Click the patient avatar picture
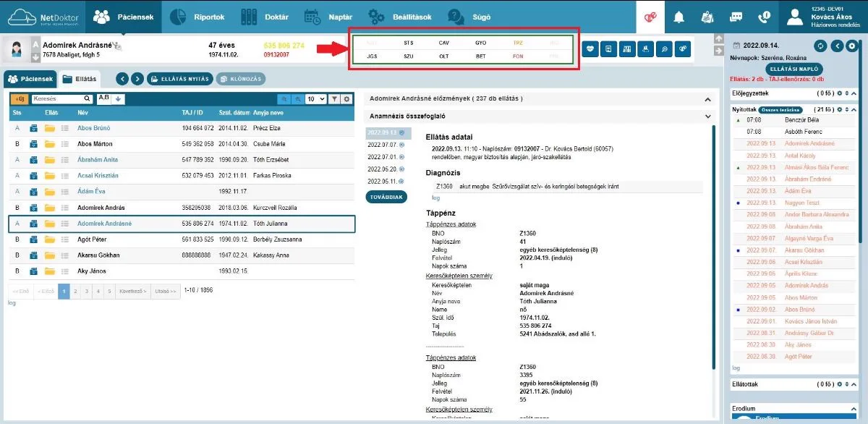The image size is (868, 424). tap(15, 48)
